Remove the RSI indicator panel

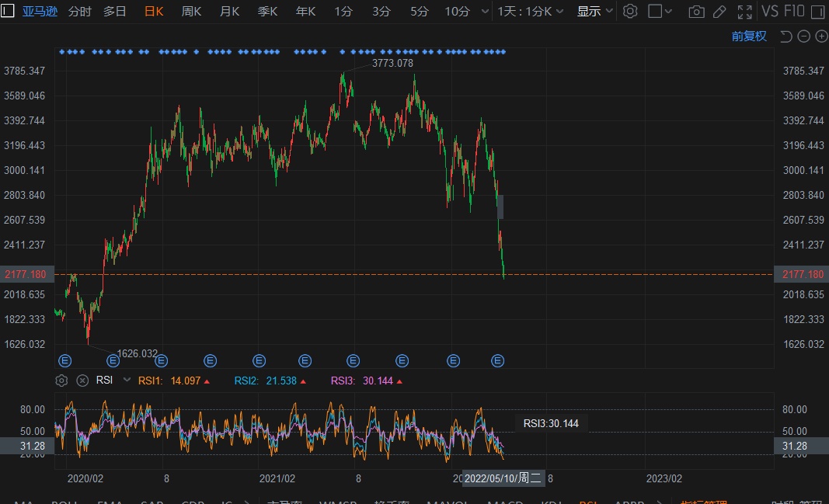[82, 381]
